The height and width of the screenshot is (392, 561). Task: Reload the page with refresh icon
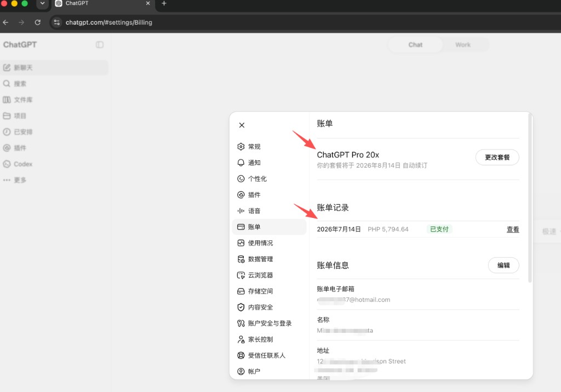[x=38, y=22]
